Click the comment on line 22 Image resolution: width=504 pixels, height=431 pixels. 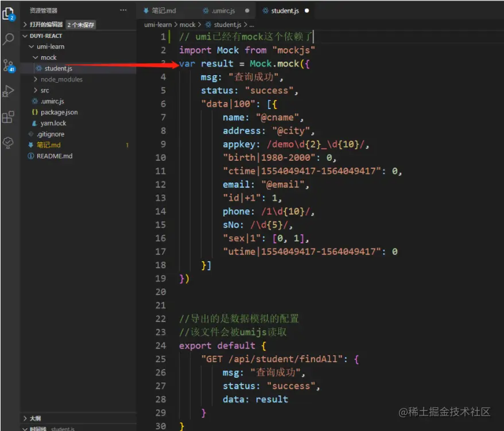[x=239, y=319]
